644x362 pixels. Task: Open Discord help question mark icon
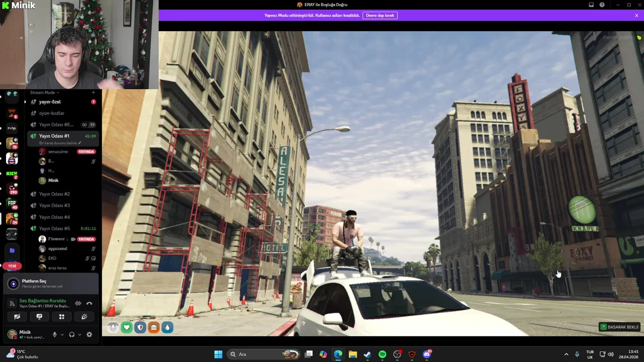[602, 5]
